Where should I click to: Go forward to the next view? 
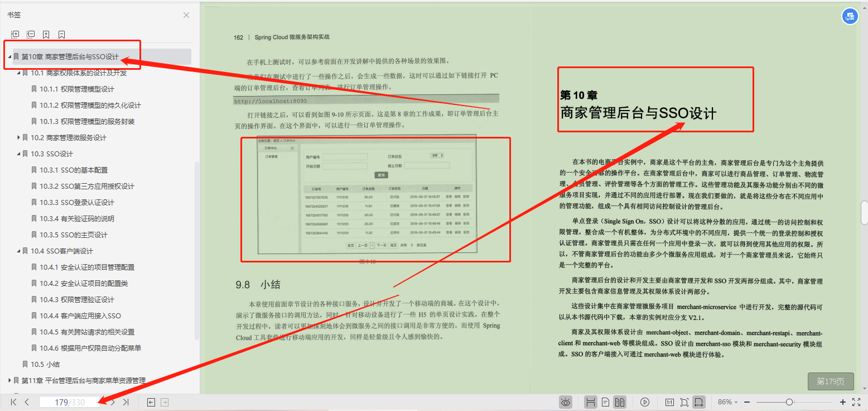[165, 402]
